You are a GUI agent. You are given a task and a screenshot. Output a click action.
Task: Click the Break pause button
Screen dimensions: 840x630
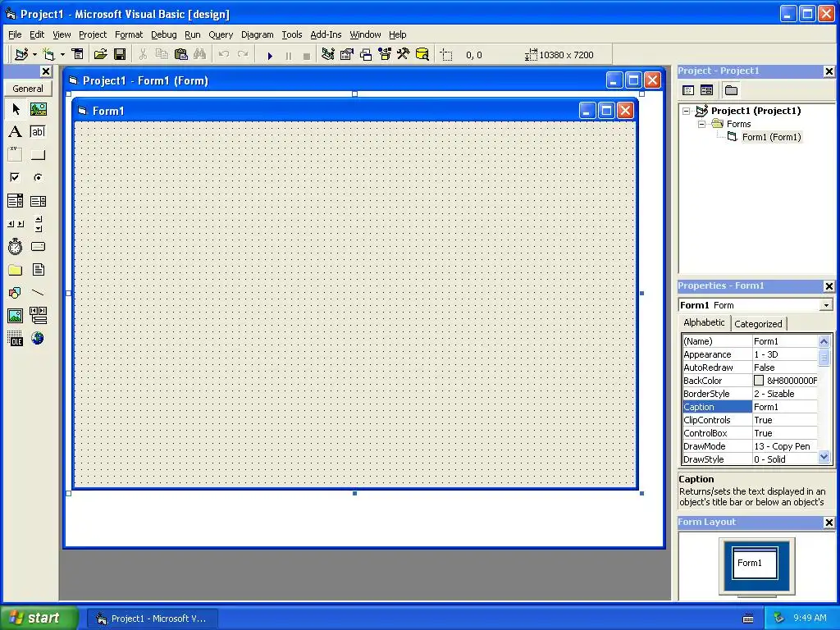click(x=288, y=55)
